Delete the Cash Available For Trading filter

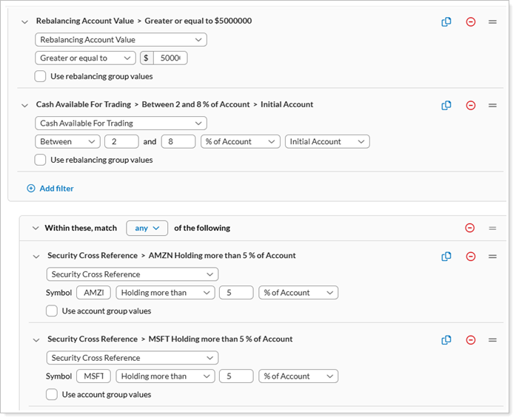(470, 105)
